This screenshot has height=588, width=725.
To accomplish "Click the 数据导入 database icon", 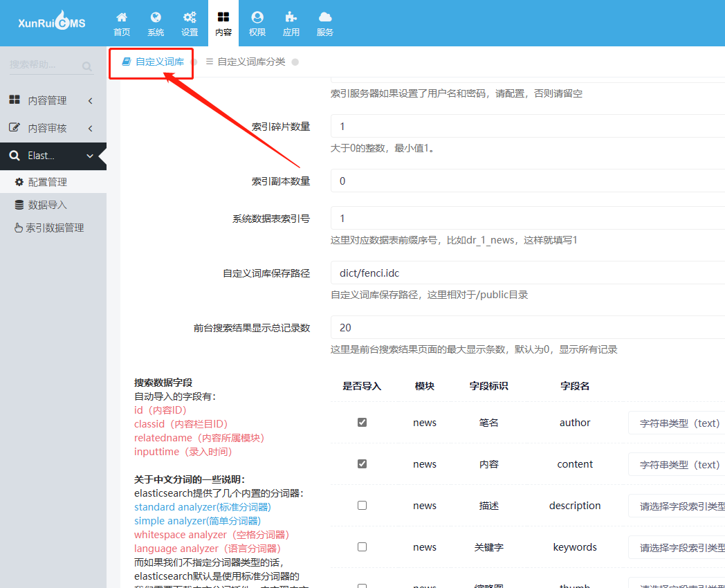I will [19, 205].
